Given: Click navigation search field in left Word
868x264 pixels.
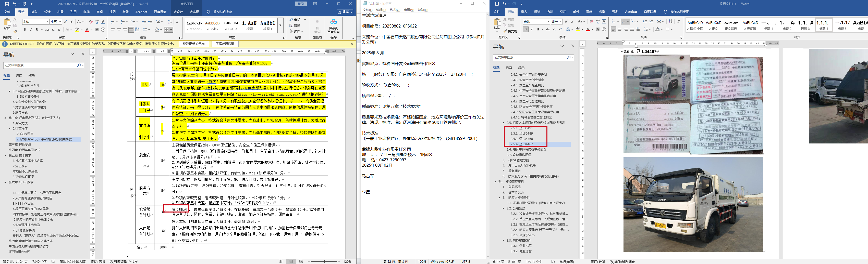Looking at the screenshot, I should [x=40, y=65].
